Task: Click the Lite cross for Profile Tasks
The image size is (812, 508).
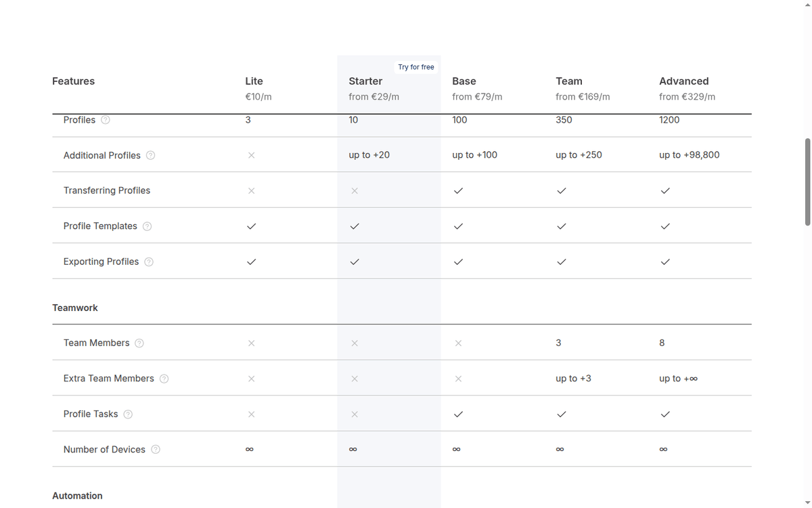Action: pyautogui.click(x=251, y=414)
